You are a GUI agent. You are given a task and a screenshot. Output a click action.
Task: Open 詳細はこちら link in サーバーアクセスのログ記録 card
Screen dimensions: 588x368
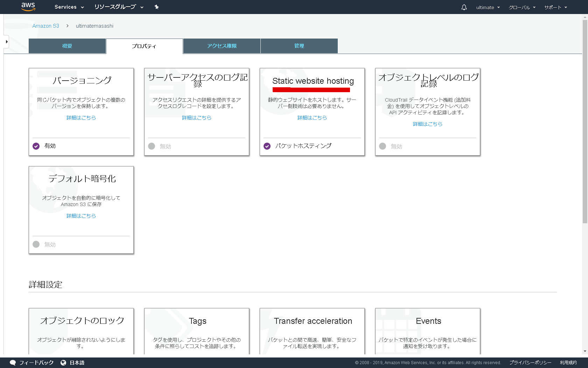pos(197,118)
